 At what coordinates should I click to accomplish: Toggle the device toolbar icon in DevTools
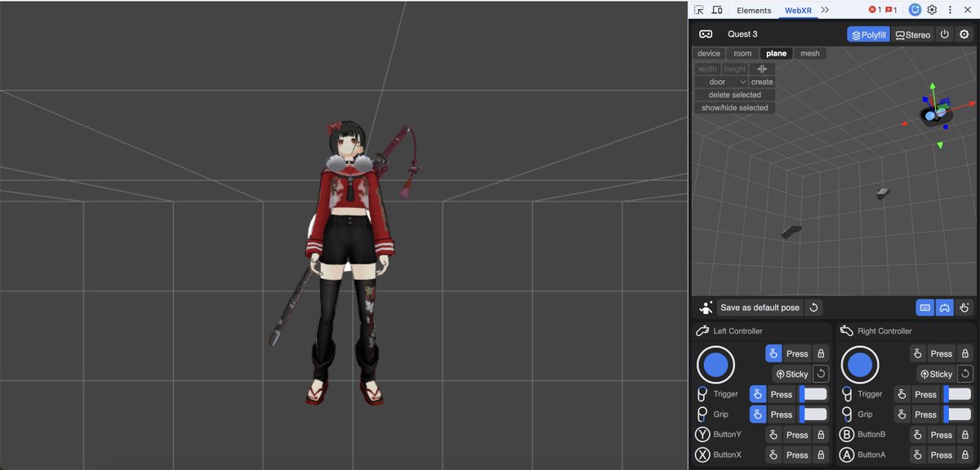point(717,10)
